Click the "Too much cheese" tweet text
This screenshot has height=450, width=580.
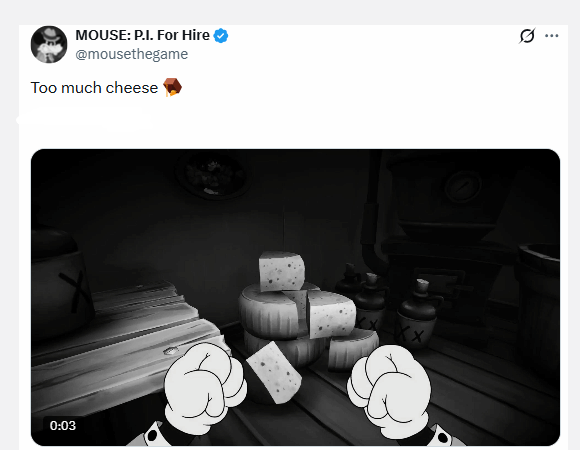point(94,88)
